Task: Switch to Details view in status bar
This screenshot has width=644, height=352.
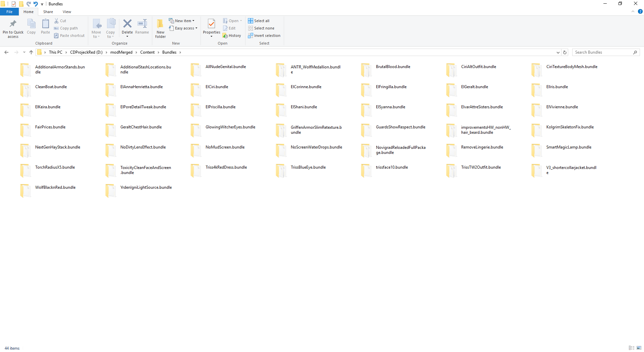Action: click(x=632, y=348)
